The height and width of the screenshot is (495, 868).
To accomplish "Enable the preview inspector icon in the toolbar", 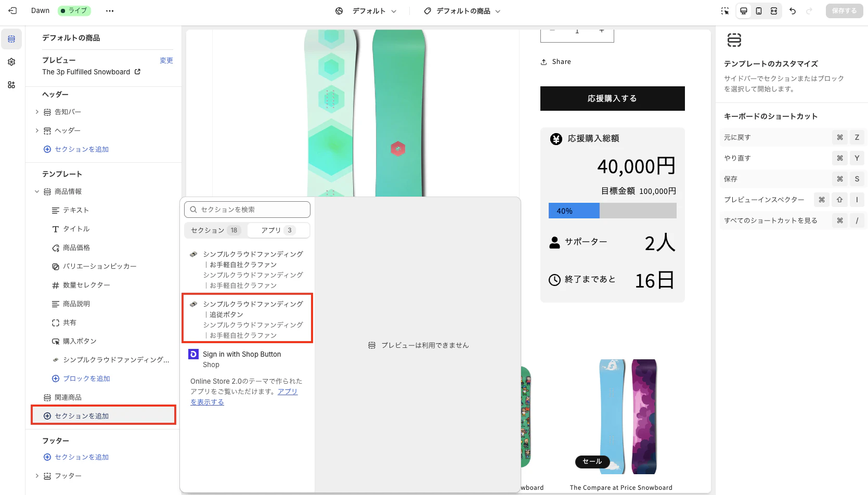I will [725, 10].
